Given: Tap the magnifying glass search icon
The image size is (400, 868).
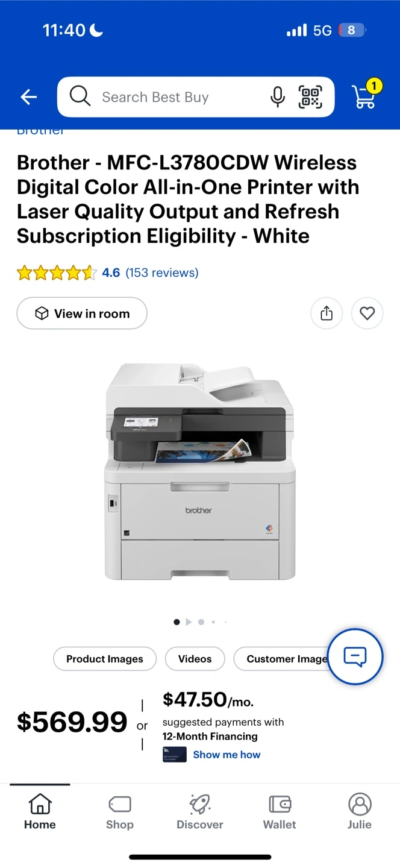Looking at the screenshot, I should (80, 96).
